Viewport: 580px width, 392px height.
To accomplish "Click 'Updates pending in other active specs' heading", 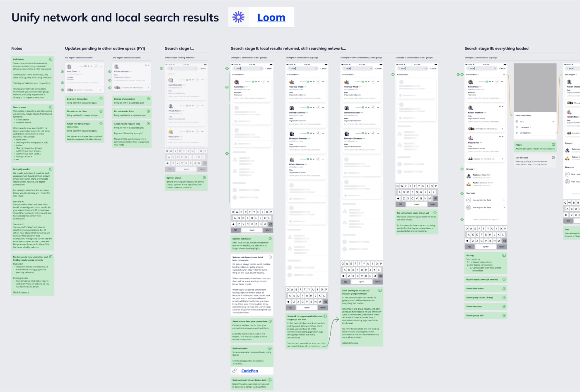I will [x=105, y=48].
